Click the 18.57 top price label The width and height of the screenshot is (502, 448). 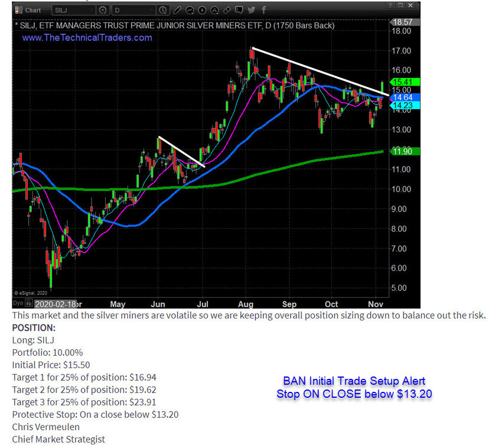[x=405, y=22]
